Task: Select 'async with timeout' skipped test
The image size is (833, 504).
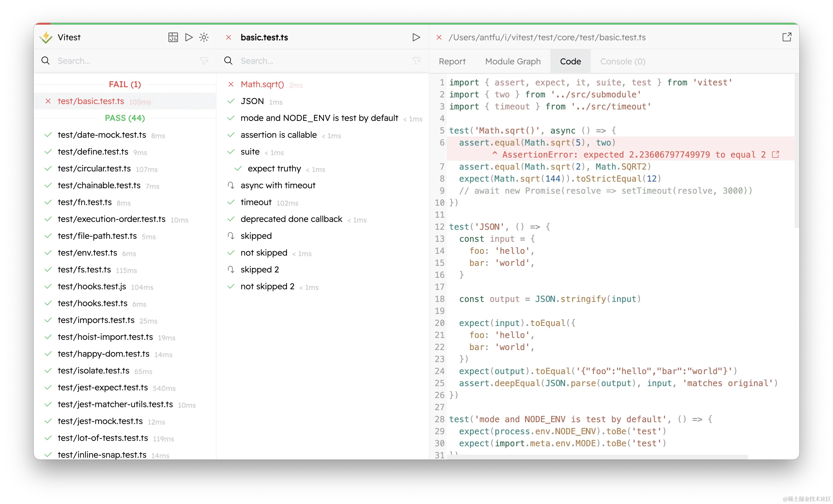Action: click(323, 186)
